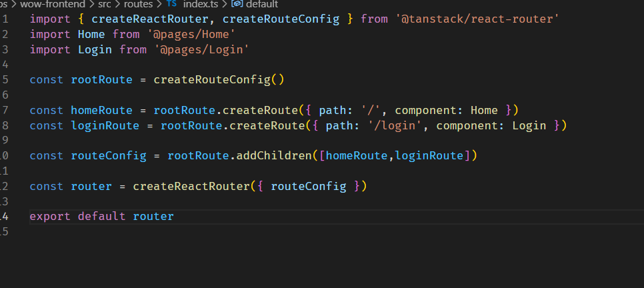This screenshot has height=288, width=644.
Task: Select the default symbol breadcrumb
Action: pyautogui.click(x=261, y=4)
